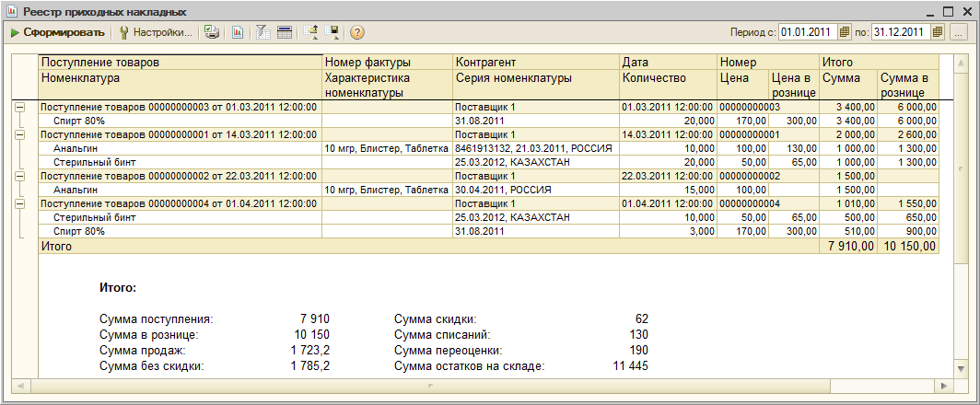This screenshot has width=980, height=405.
Task: Open Настройки... report settings
Action: [x=157, y=33]
